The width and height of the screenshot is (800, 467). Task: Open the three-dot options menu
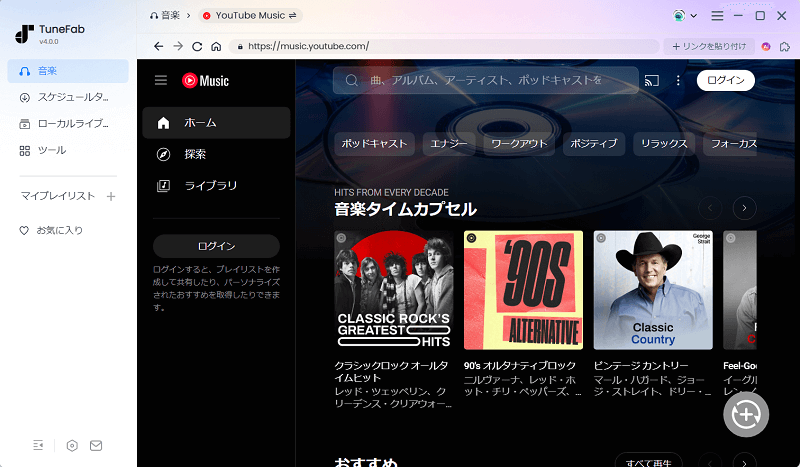[678, 80]
